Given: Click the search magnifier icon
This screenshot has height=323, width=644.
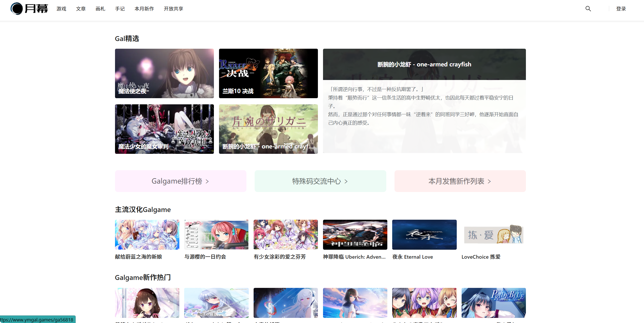Looking at the screenshot, I should click(x=588, y=9).
